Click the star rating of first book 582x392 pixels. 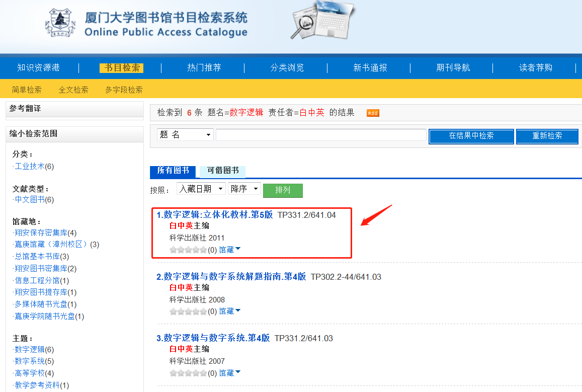tap(188, 250)
